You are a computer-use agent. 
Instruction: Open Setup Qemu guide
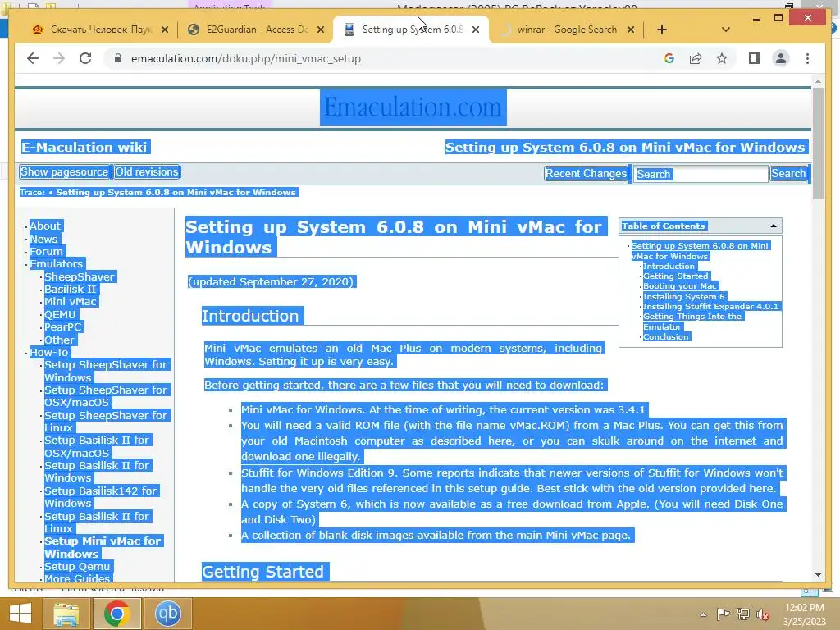point(77,566)
